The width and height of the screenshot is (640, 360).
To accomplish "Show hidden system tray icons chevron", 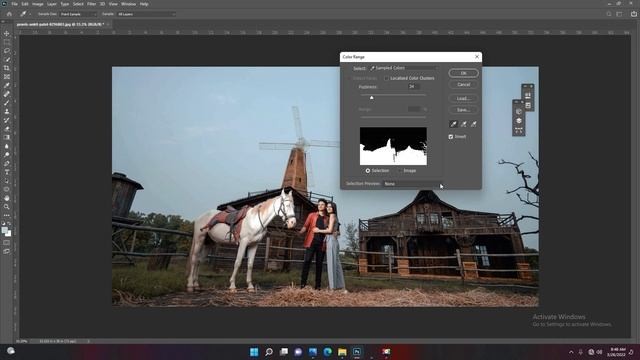I will click(571, 352).
